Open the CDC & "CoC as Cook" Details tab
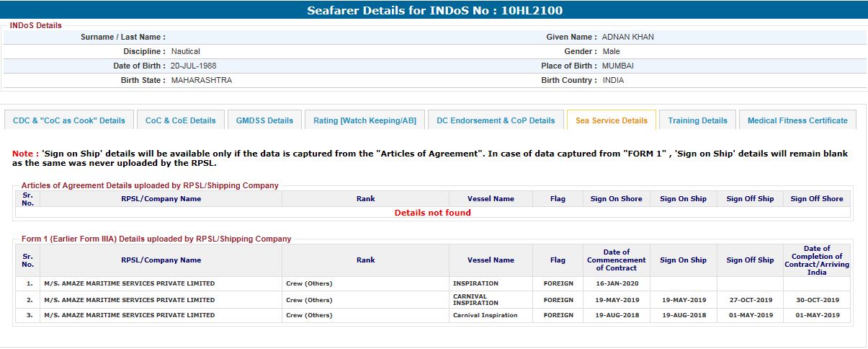The height and width of the screenshot is (349, 868). pos(68,120)
